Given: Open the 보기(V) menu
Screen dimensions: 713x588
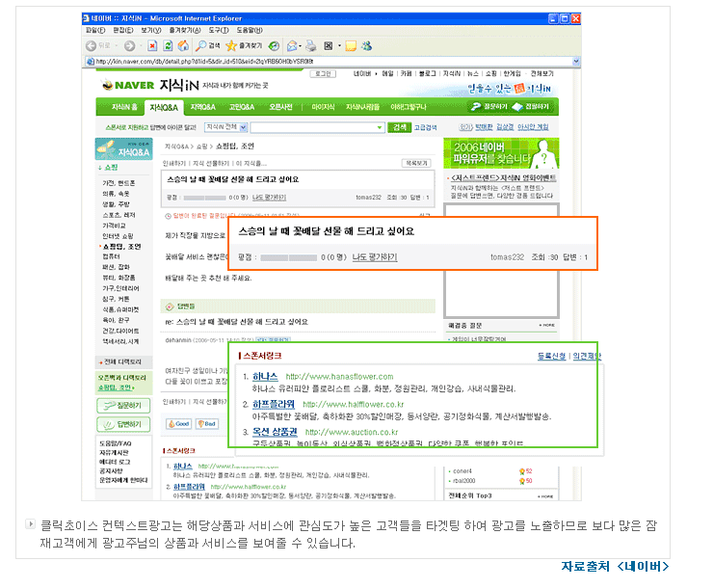Looking at the screenshot, I should tap(150, 30).
